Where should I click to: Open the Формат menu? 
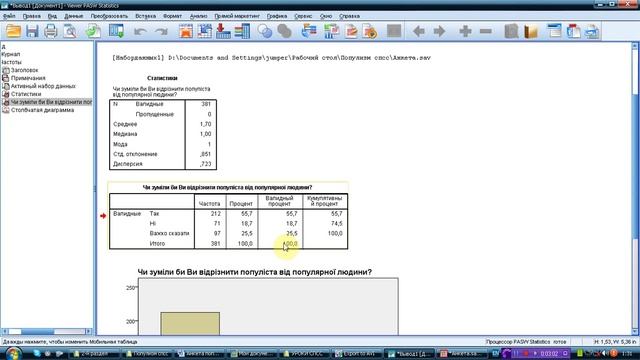coord(172,16)
